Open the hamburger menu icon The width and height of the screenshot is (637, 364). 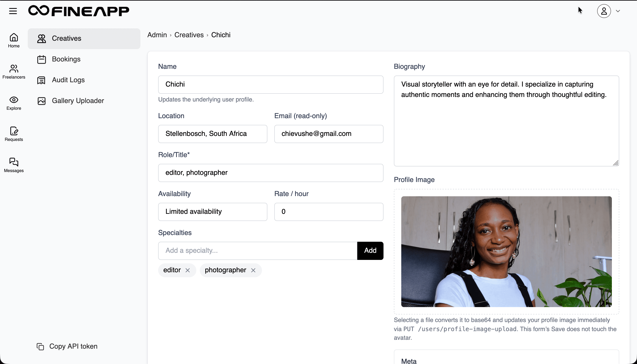click(x=13, y=11)
